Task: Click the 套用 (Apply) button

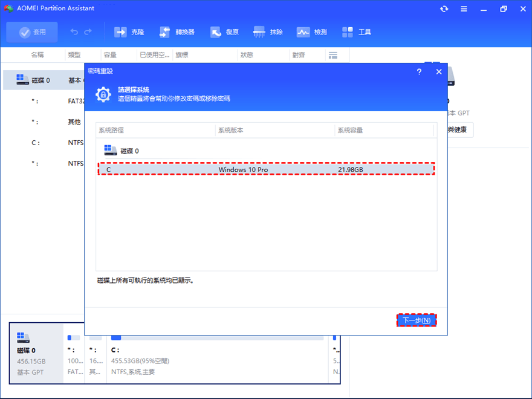Action: 32,32
